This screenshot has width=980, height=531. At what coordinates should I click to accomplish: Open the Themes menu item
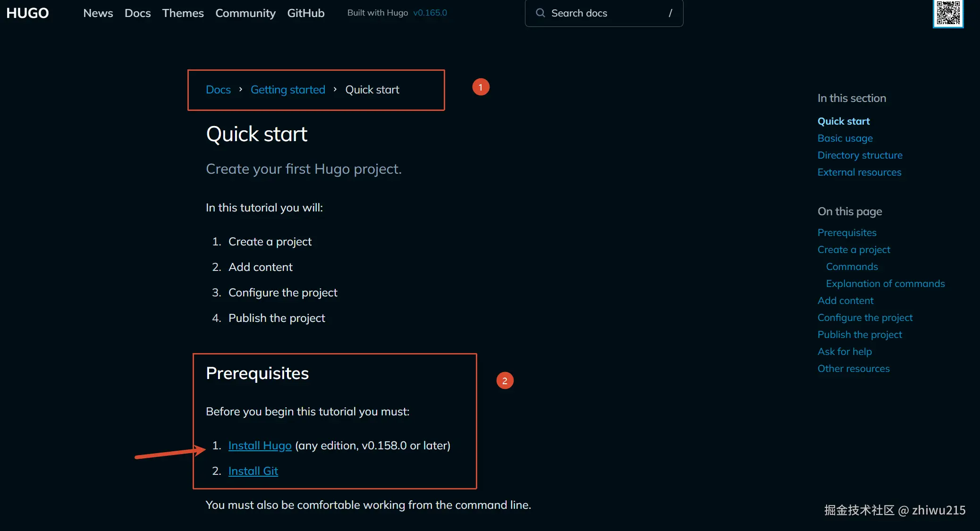pos(183,13)
